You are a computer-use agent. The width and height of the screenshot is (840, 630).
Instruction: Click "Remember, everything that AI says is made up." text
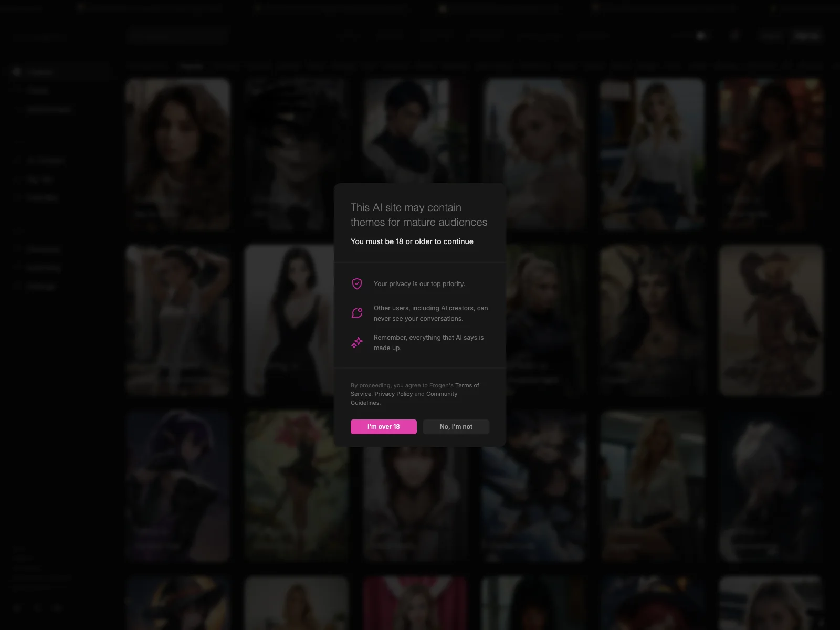429,343
